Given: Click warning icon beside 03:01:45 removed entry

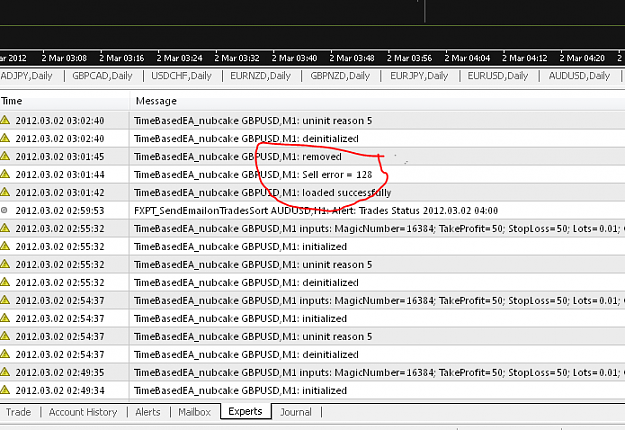Looking at the screenshot, I should [5, 156].
